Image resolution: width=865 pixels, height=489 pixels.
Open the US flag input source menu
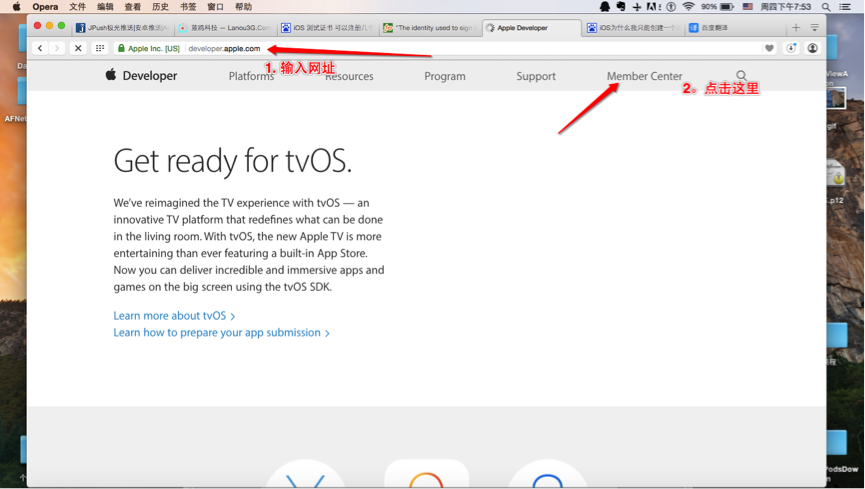coord(747,7)
